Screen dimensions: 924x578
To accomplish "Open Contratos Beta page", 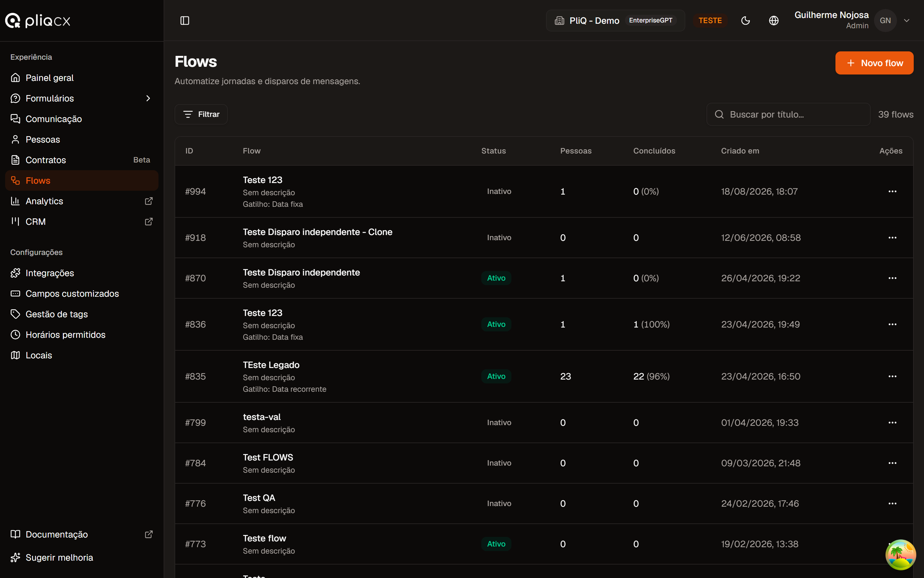I will [x=82, y=160].
